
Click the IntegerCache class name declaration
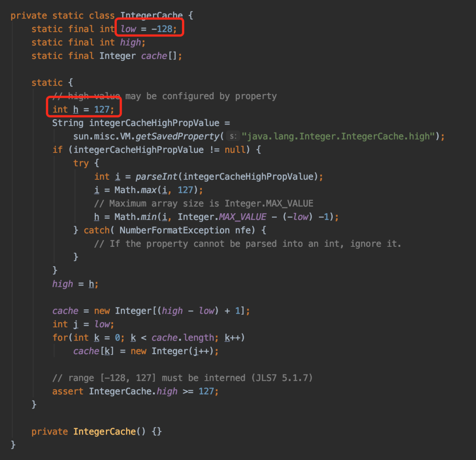tap(152, 15)
